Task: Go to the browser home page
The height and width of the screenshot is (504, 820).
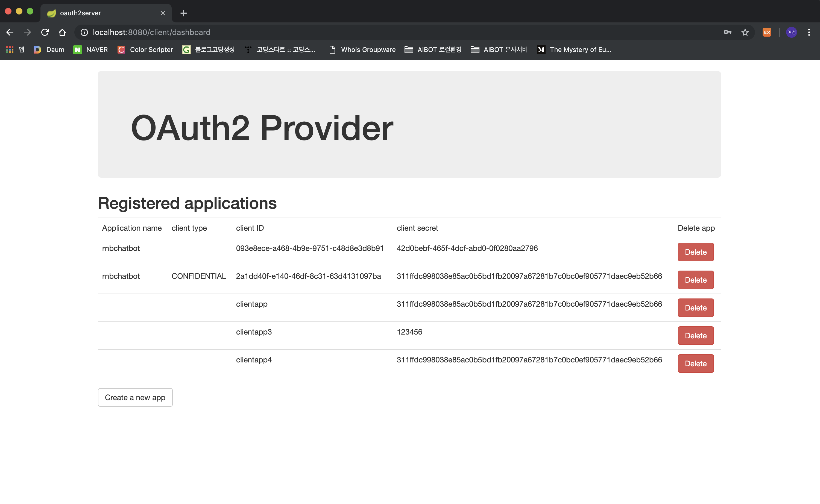Action: (62, 32)
